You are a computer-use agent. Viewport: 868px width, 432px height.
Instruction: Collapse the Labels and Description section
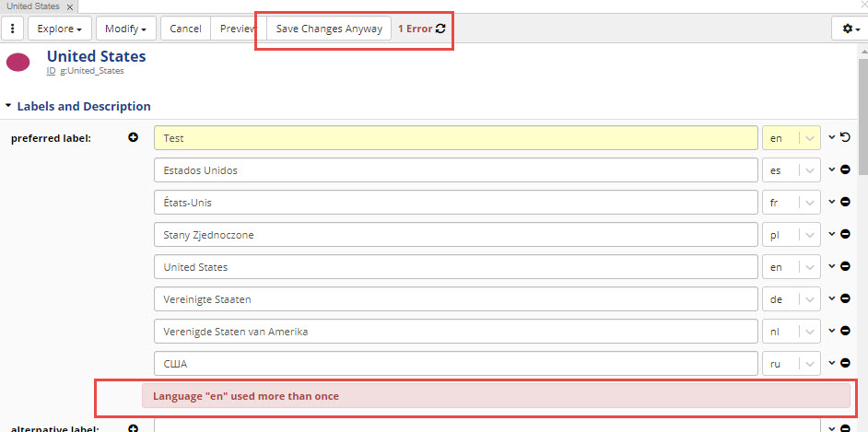click(x=8, y=106)
